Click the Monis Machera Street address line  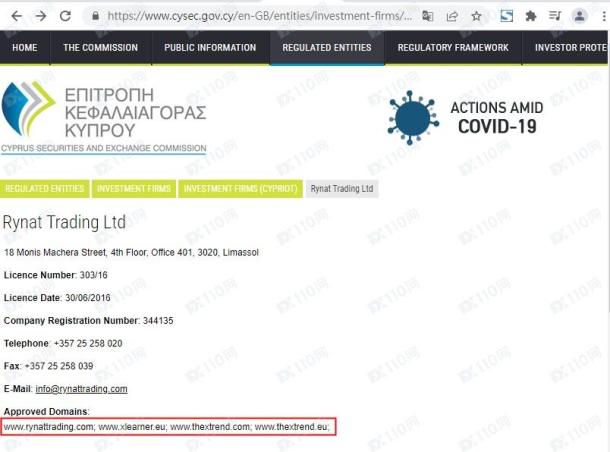[131, 252]
